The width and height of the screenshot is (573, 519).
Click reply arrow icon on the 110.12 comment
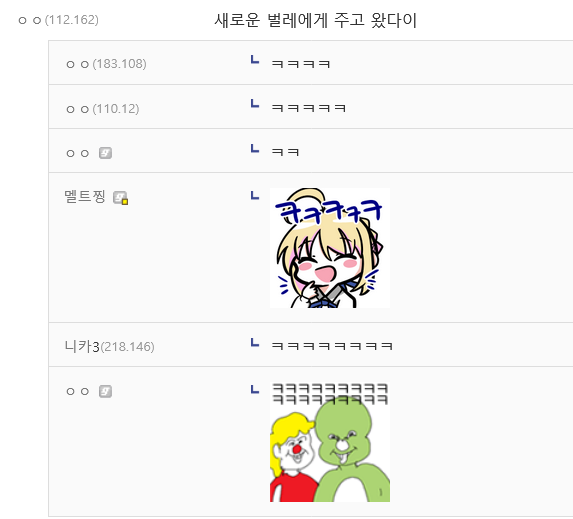(255, 104)
